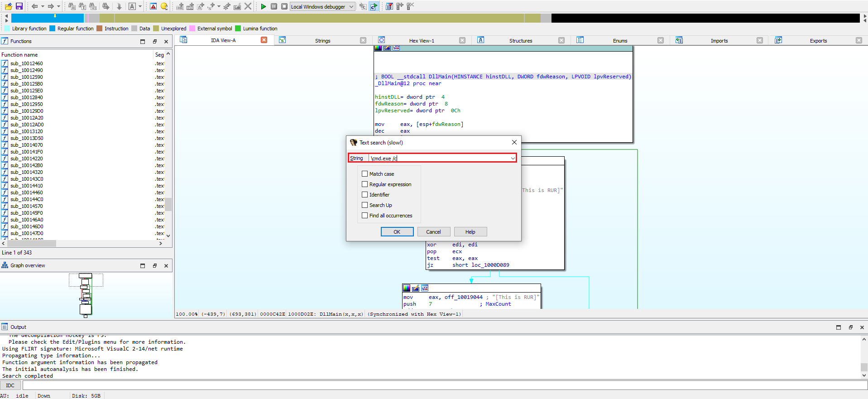Stop the debugger process
This screenshot has width=868, height=399.
coord(284,6)
